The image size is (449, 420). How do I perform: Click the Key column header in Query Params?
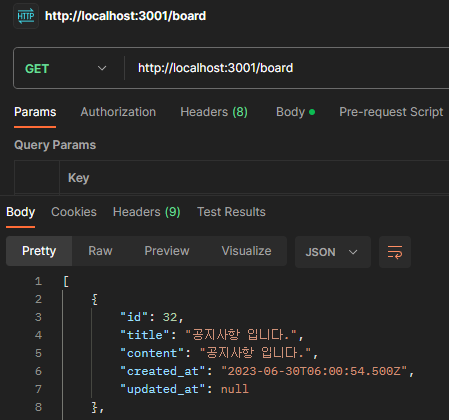pyautogui.click(x=78, y=178)
